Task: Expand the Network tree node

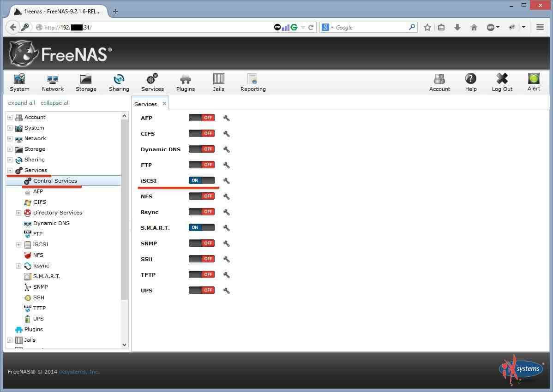Action: pos(10,138)
